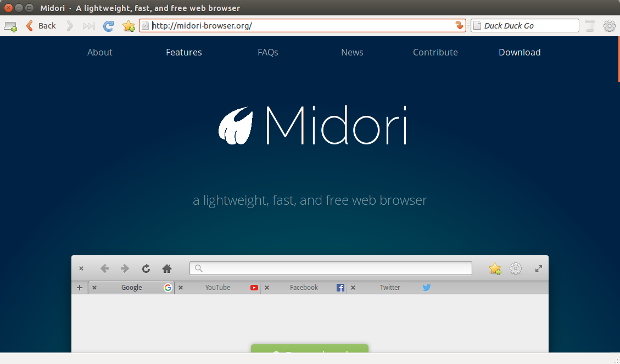Image resolution: width=620 pixels, height=364 pixels.
Task: Open the About page link
Action: 99,52
